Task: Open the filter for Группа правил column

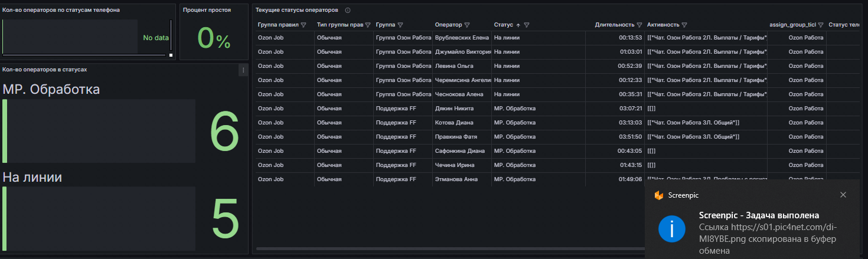Action: (304, 25)
